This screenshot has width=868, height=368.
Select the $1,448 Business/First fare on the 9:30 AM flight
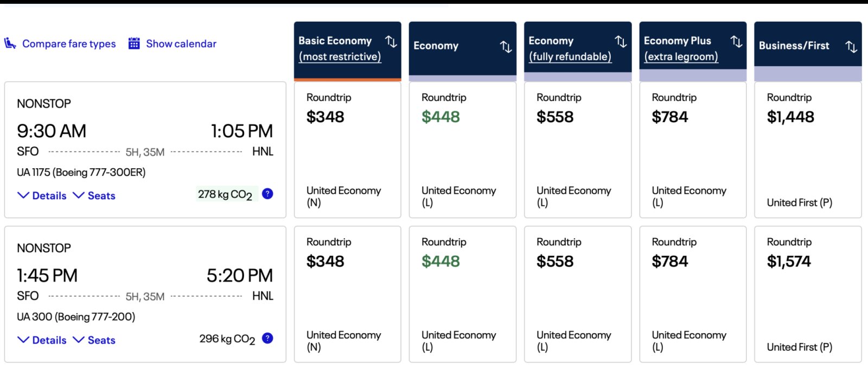pyautogui.click(x=808, y=149)
